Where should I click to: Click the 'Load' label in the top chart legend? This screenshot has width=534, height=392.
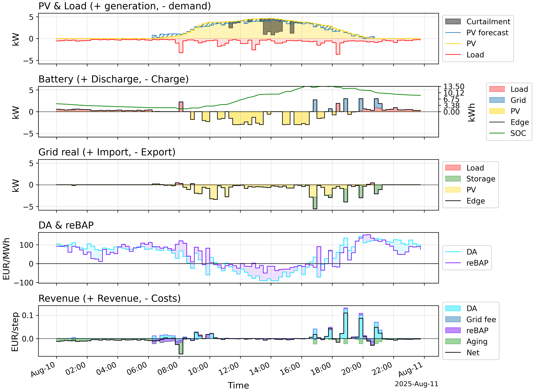point(475,55)
